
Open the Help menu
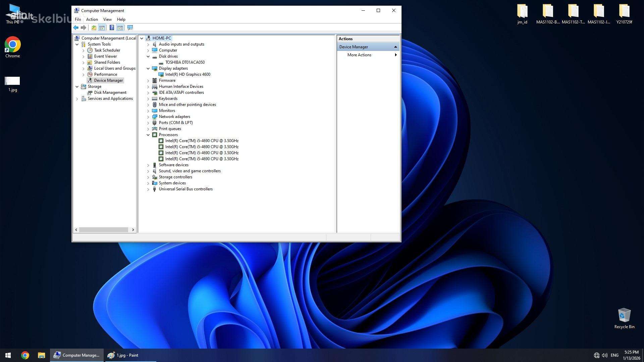tap(121, 19)
